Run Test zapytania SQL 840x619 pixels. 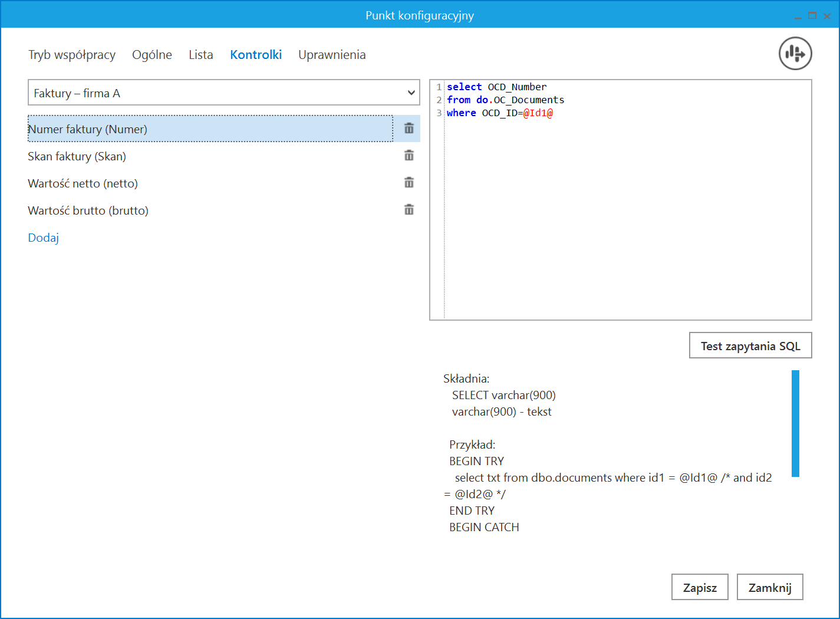click(750, 346)
